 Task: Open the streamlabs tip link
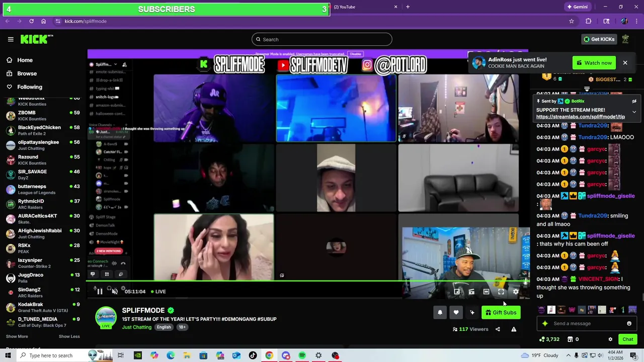[581, 117]
